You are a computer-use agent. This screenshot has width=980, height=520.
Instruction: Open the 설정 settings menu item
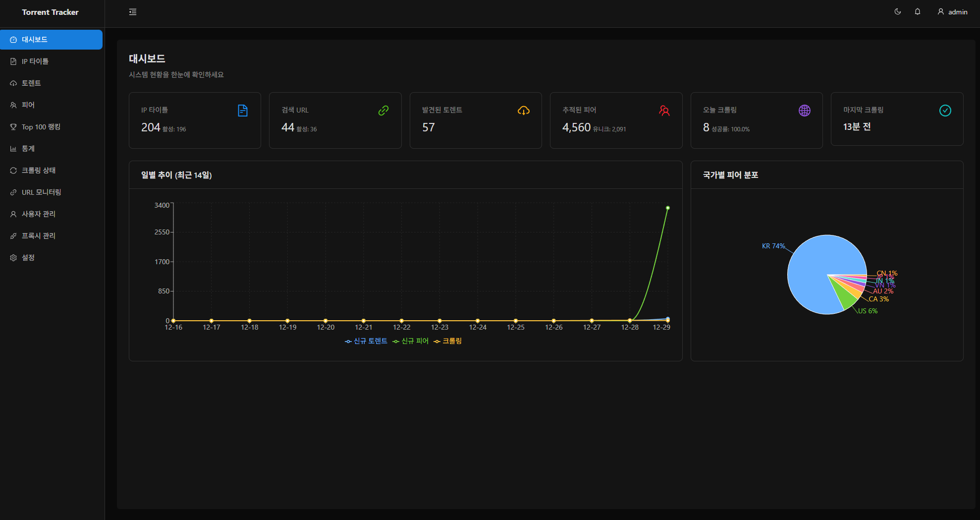tap(28, 258)
